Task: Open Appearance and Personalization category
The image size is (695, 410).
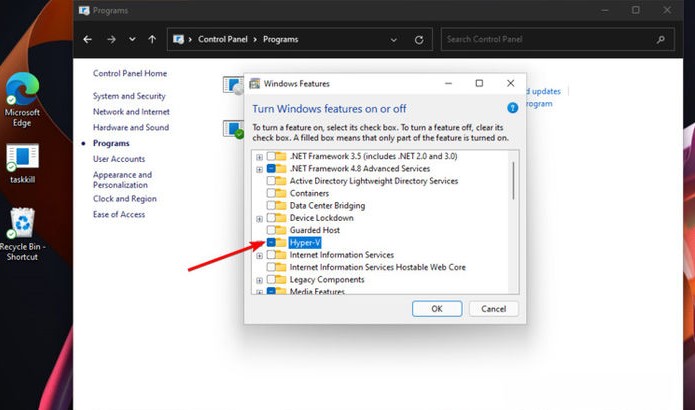Action: click(x=122, y=180)
